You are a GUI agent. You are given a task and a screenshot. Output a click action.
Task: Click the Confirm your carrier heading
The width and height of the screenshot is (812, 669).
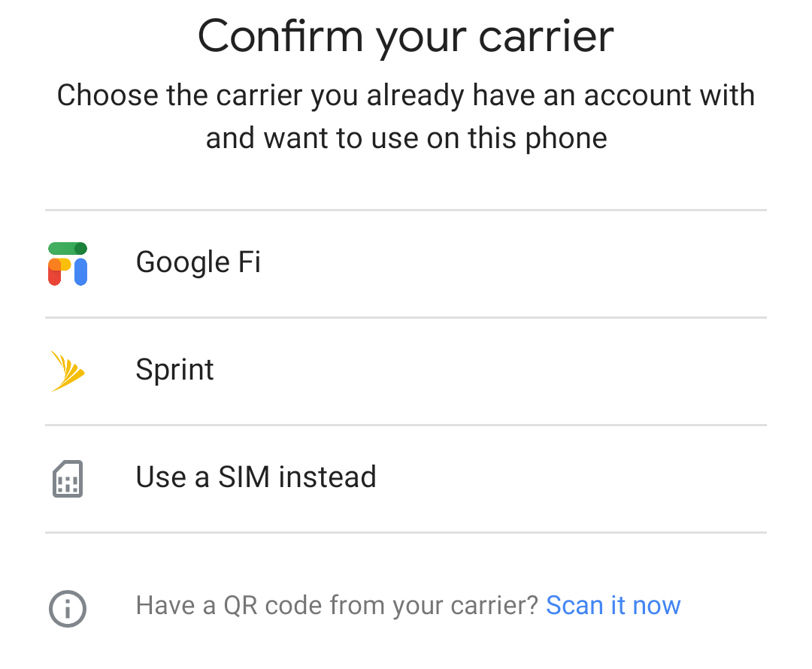click(x=406, y=36)
